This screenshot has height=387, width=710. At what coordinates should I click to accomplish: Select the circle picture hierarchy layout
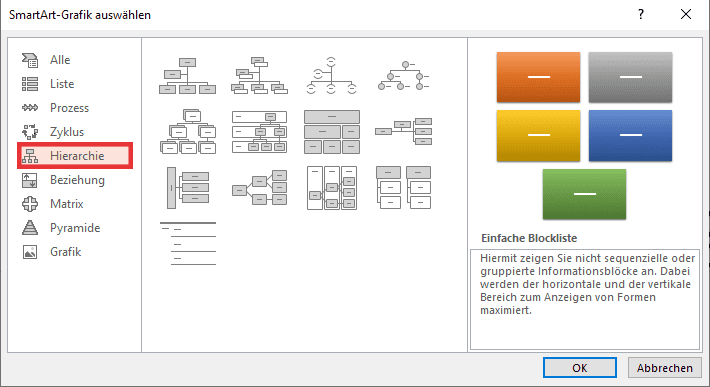403,76
